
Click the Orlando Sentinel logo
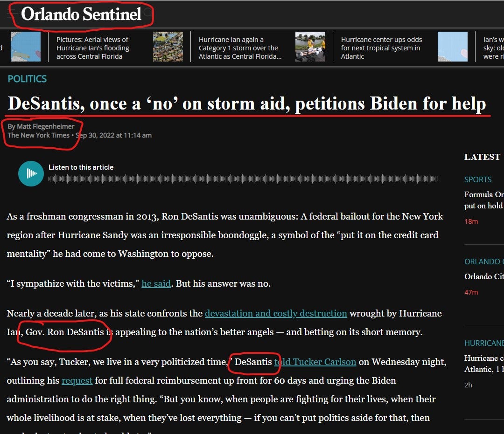tap(81, 14)
